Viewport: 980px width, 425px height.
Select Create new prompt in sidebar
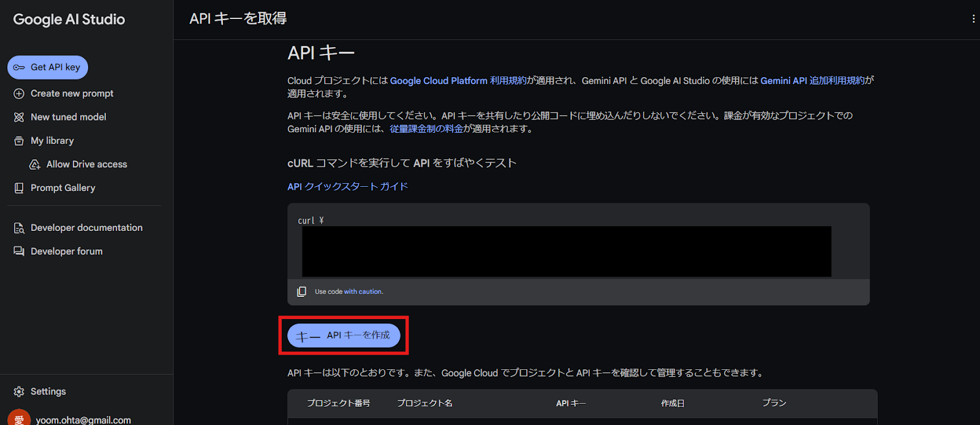point(72,94)
